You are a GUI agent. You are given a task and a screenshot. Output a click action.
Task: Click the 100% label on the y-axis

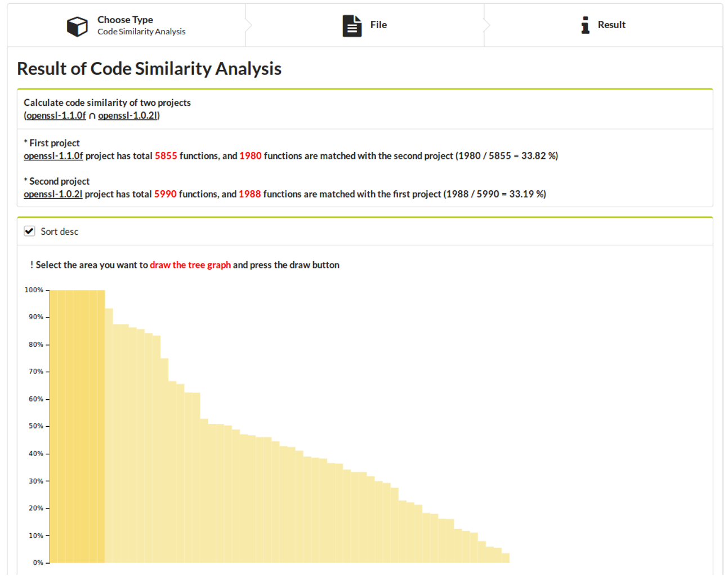(x=34, y=290)
